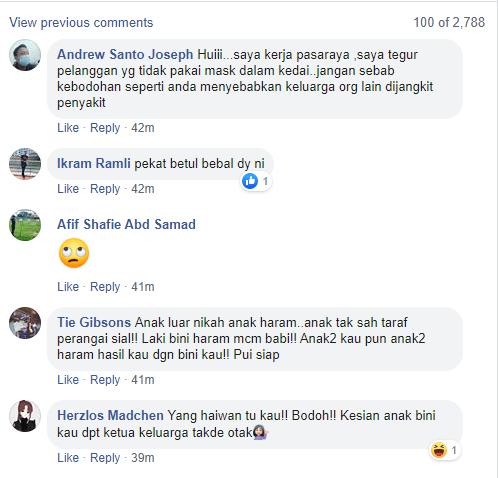Click the 39m timestamp on Herzlos' comment

tap(143, 458)
